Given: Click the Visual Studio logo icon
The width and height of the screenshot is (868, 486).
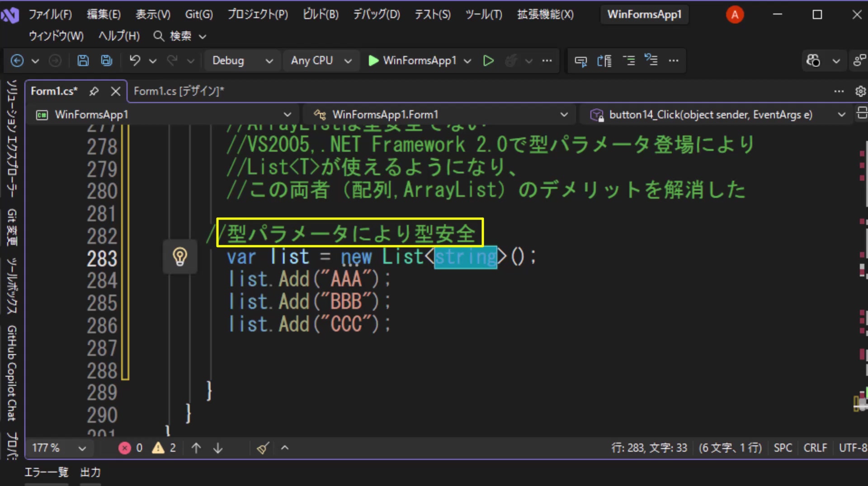Looking at the screenshot, I should point(10,15).
